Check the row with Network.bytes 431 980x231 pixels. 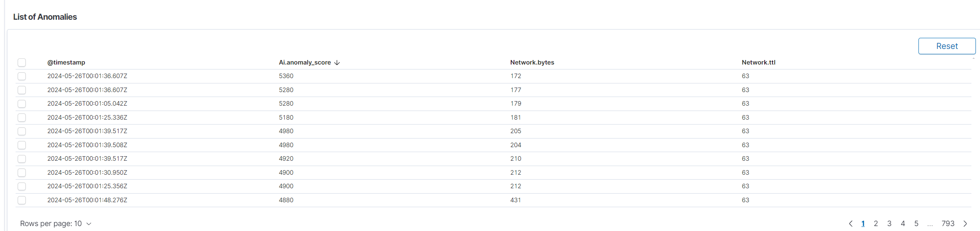(22, 200)
